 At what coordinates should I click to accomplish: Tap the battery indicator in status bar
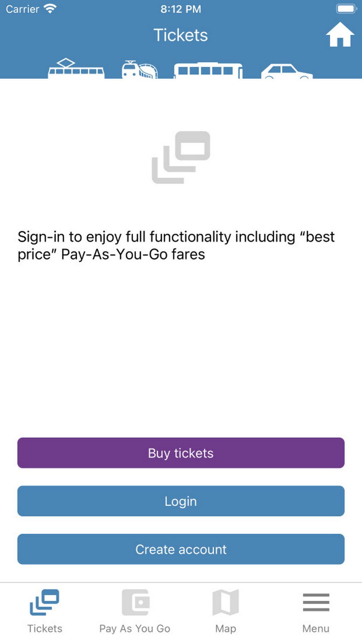pos(346,9)
